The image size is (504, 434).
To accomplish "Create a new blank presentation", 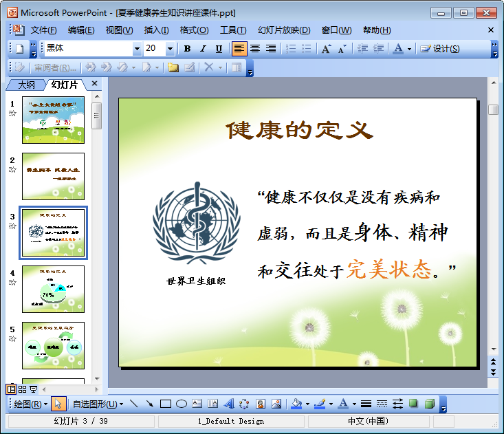I will (x=20, y=49).
